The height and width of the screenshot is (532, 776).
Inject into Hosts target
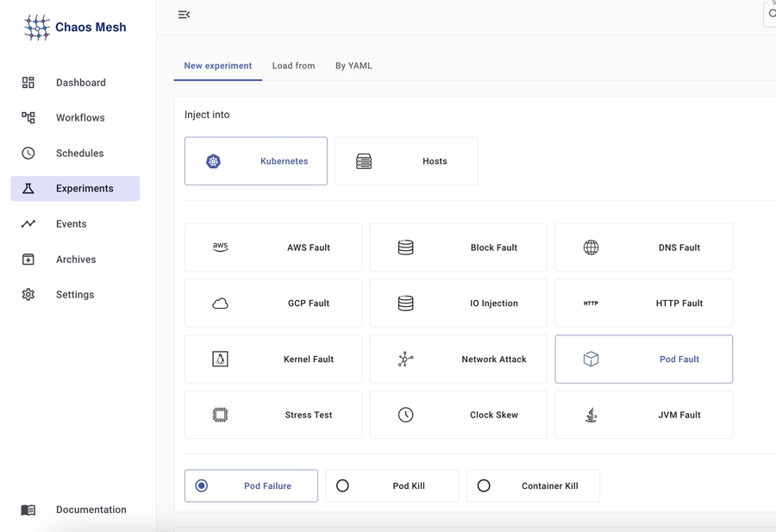pos(406,161)
